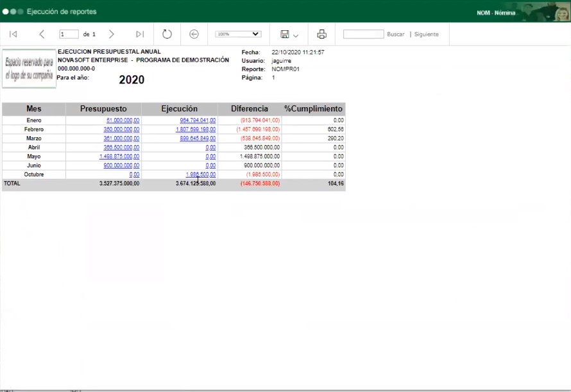Click the NOM - Nómina module label
This screenshot has height=392, width=571.
click(x=496, y=13)
